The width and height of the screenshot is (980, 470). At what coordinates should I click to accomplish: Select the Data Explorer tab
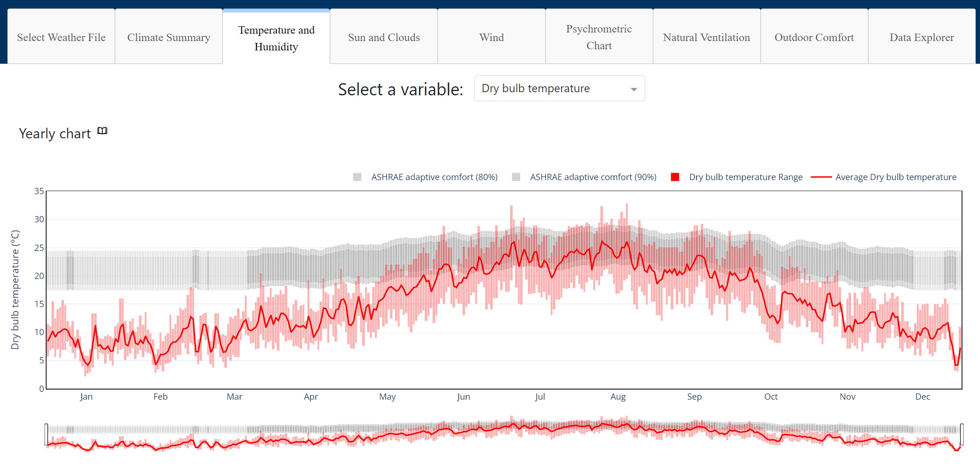click(921, 38)
